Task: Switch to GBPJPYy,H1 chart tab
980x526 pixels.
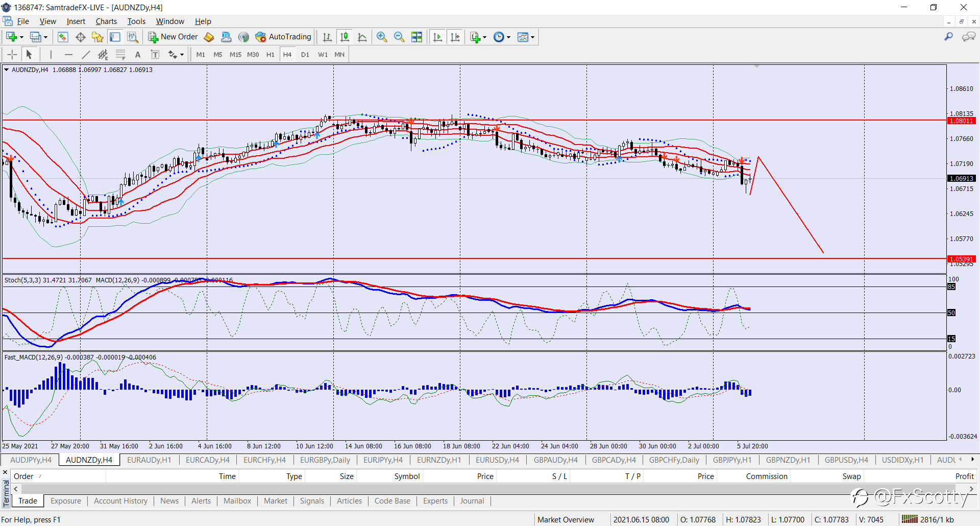Action: pyautogui.click(x=732, y=460)
